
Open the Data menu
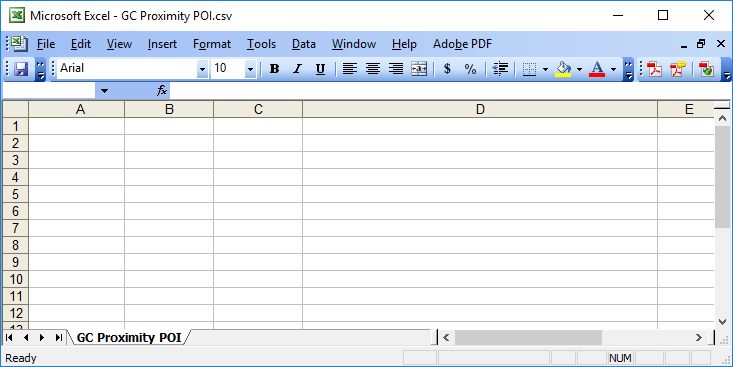[304, 44]
